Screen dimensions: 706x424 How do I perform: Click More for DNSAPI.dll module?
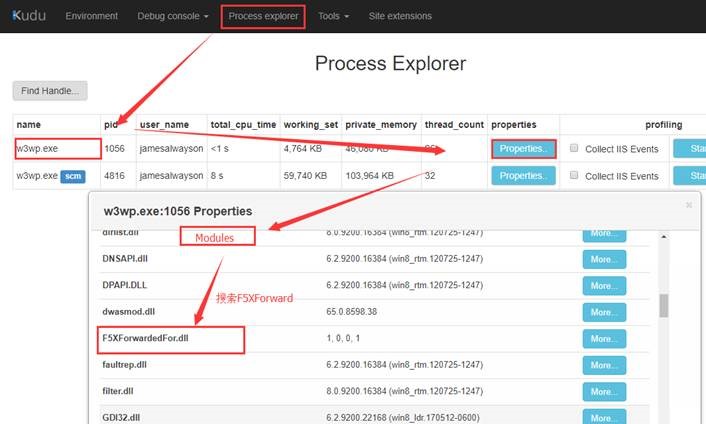tap(604, 259)
